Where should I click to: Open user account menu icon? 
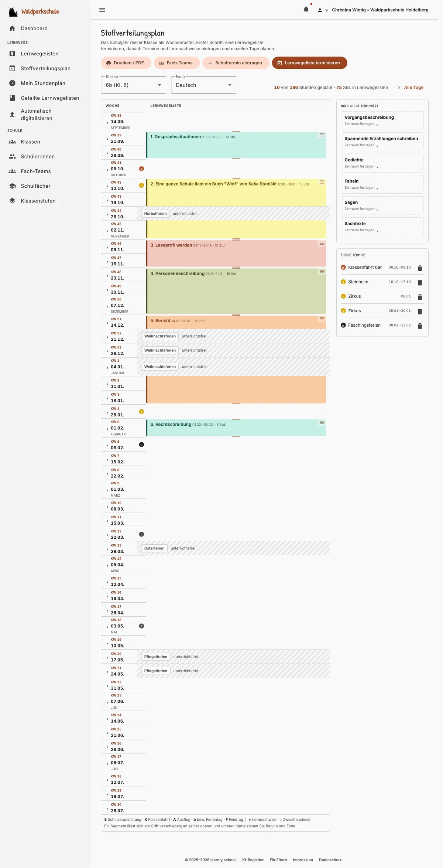tap(320, 10)
